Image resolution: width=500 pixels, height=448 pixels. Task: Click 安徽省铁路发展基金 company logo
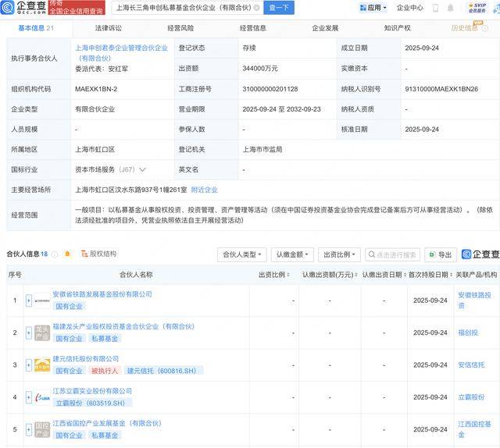[42, 300]
